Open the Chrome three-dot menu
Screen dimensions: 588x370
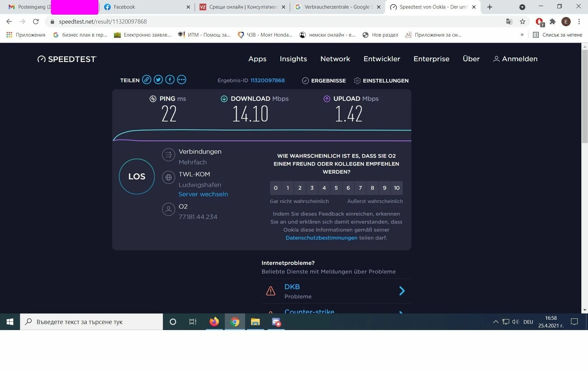[x=579, y=22]
